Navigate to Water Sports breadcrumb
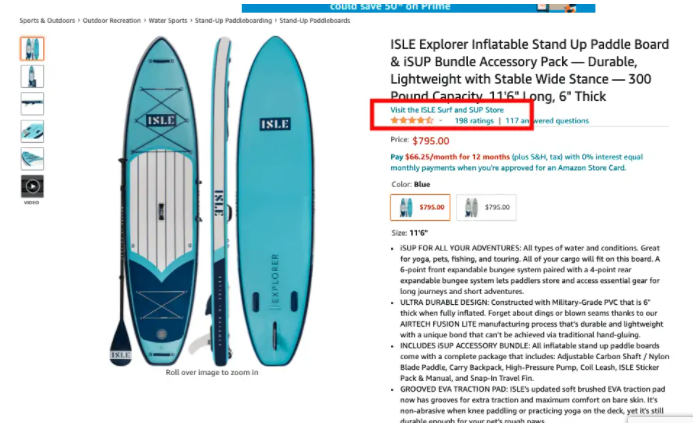Viewport: 693px width, 423px height. point(168,20)
